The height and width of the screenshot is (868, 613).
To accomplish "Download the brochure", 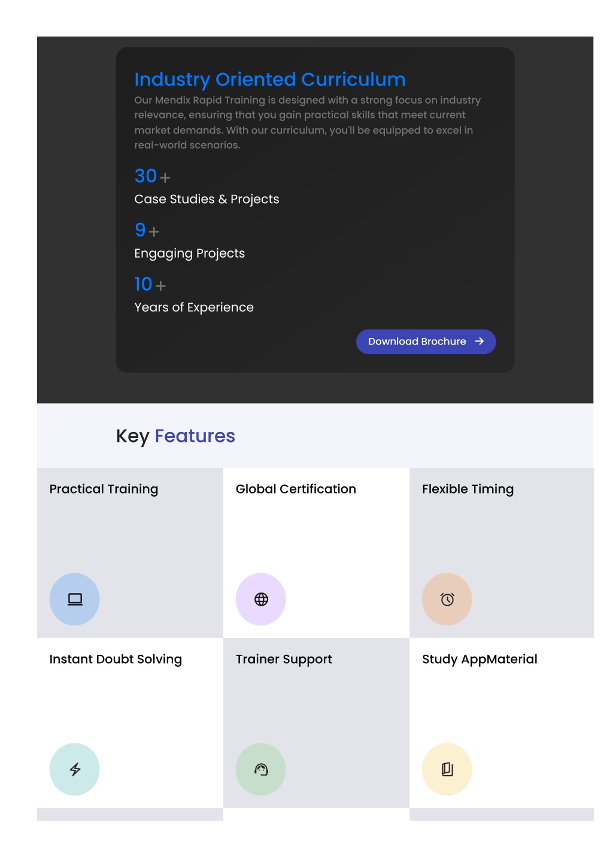I will [x=426, y=341].
